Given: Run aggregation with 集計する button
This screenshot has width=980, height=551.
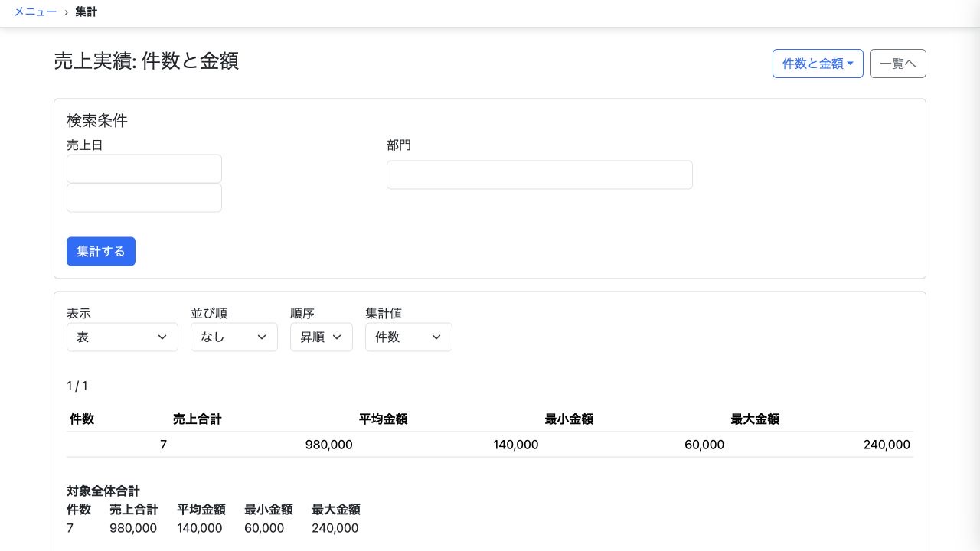Looking at the screenshot, I should (x=101, y=251).
